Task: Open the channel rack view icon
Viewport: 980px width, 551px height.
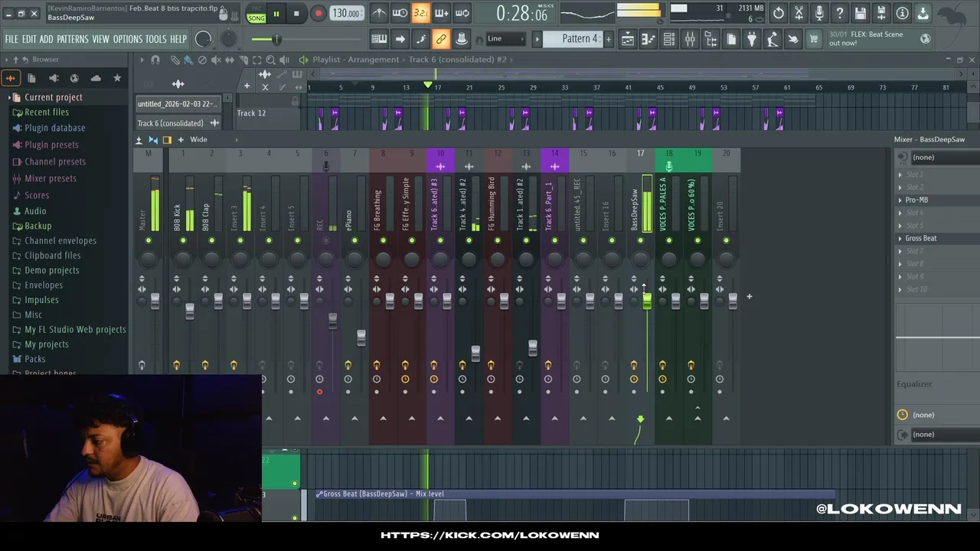Action: point(668,39)
